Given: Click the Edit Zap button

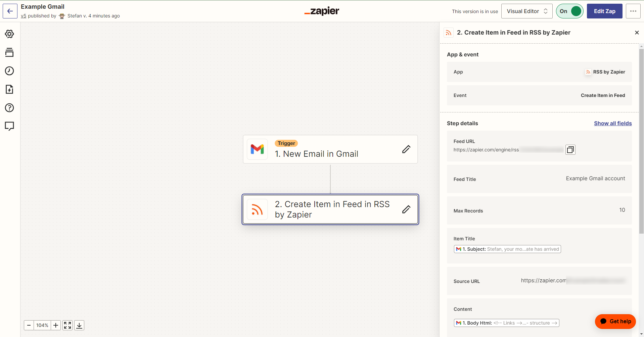Looking at the screenshot, I should (x=605, y=11).
